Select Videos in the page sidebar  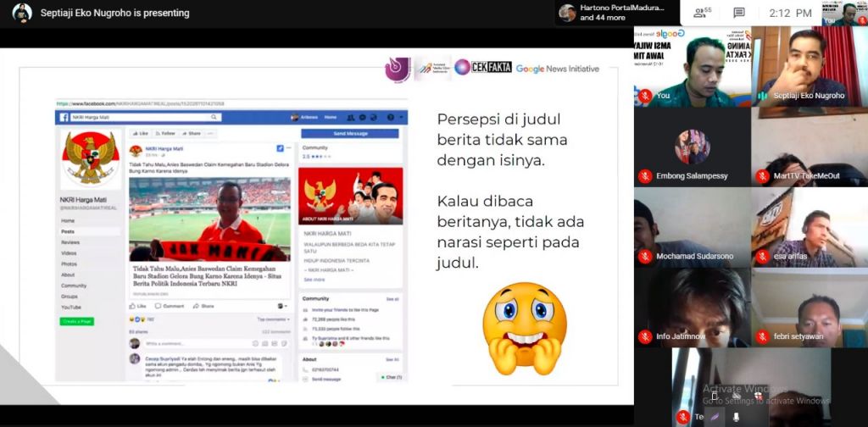point(69,253)
